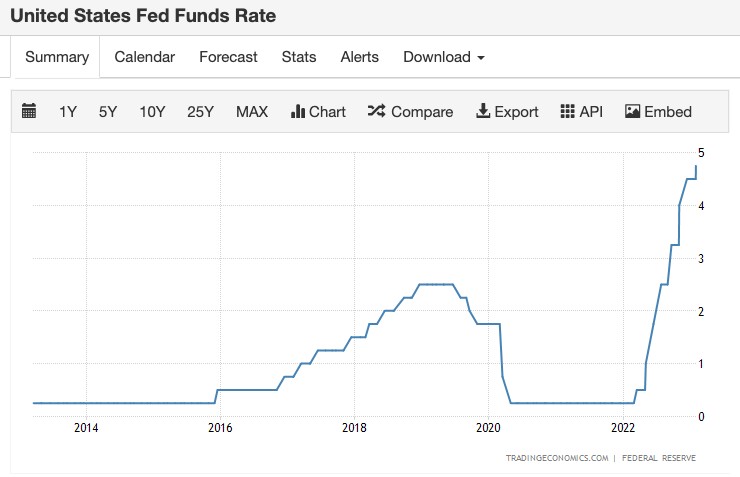Click the shuffle arrows Compare icon
The height and width of the screenshot is (477, 740).
tap(377, 111)
